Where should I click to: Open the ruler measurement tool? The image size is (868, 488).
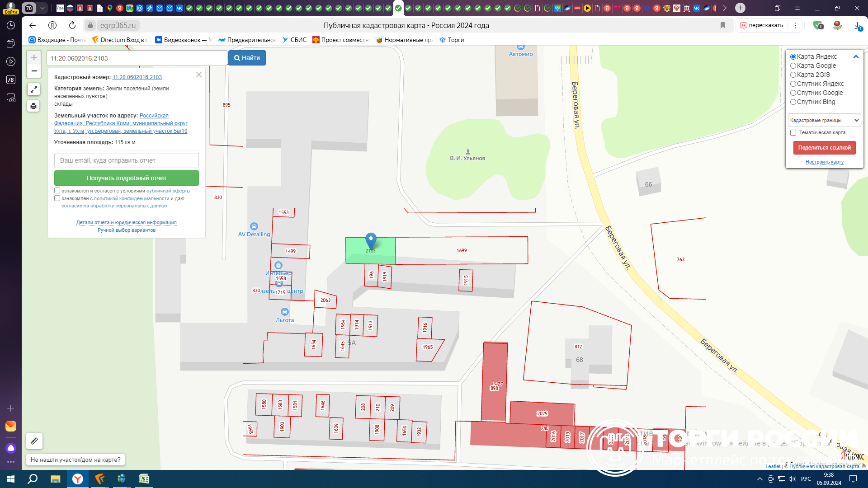(34, 441)
